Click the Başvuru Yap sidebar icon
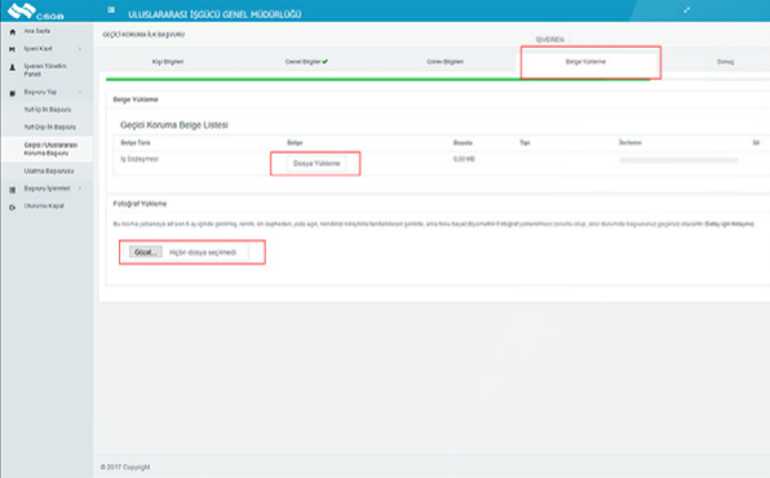 click(x=11, y=91)
